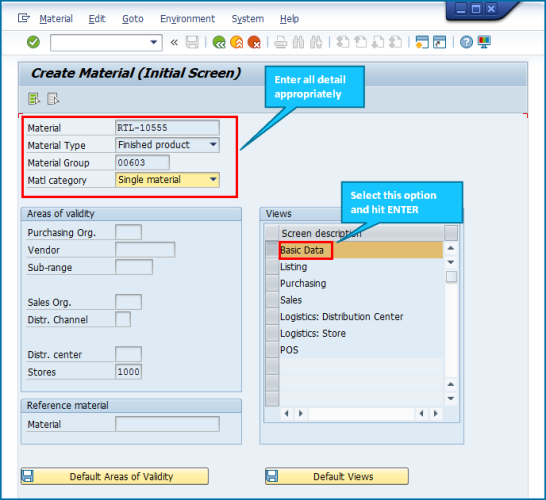Screen dimensions: 546x500
Task: Click the green Back icon
Action: pos(219,42)
